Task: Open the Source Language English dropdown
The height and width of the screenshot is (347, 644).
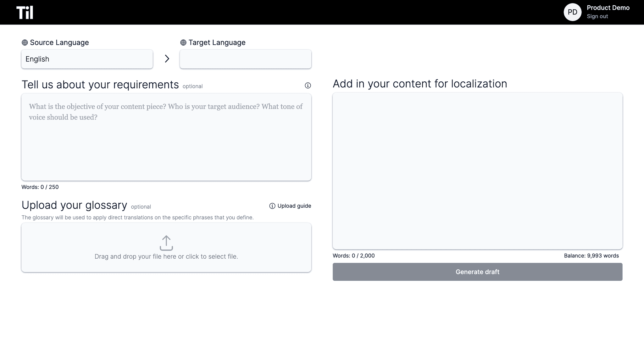Action: pyautogui.click(x=87, y=59)
